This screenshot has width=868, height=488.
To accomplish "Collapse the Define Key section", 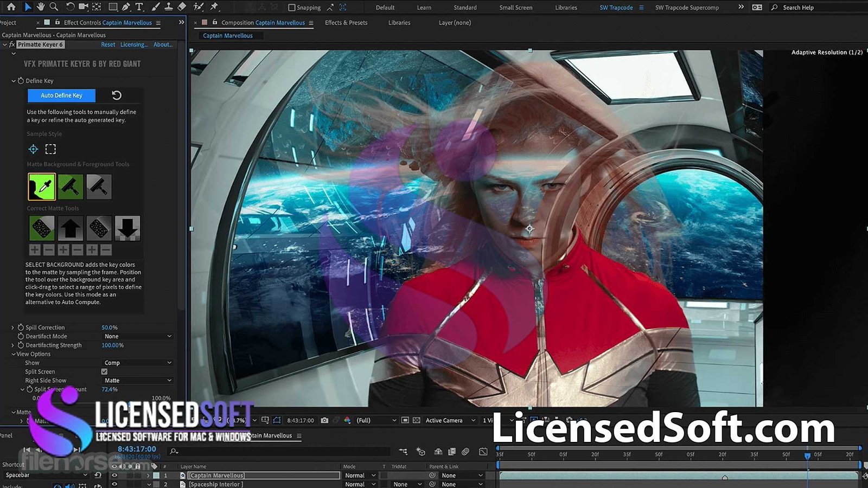I will tap(14, 81).
